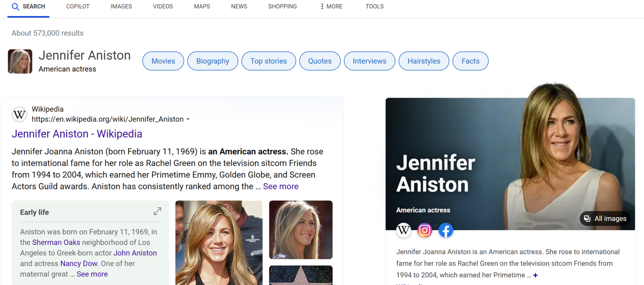Click the magnifier icon on the Search tab
644x285 pixels.
tap(15, 7)
